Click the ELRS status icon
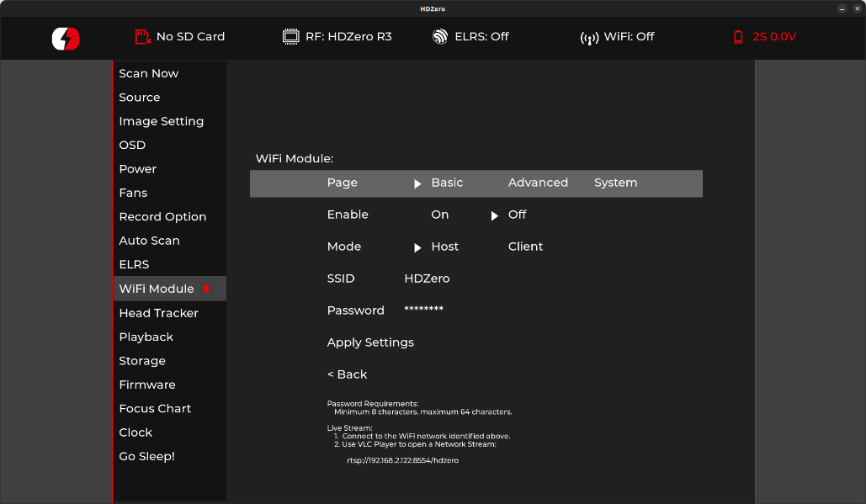 [x=440, y=37]
